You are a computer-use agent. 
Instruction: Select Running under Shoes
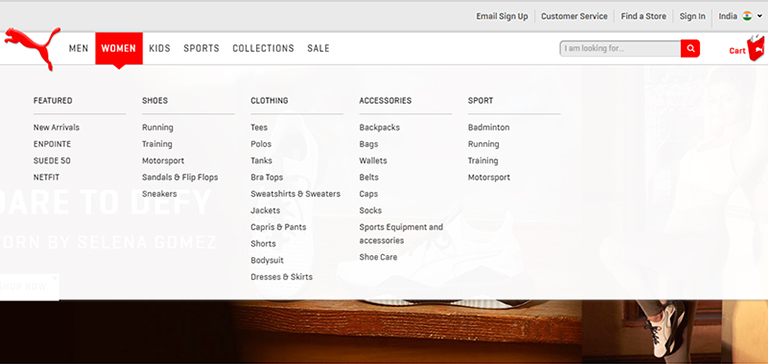[158, 127]
